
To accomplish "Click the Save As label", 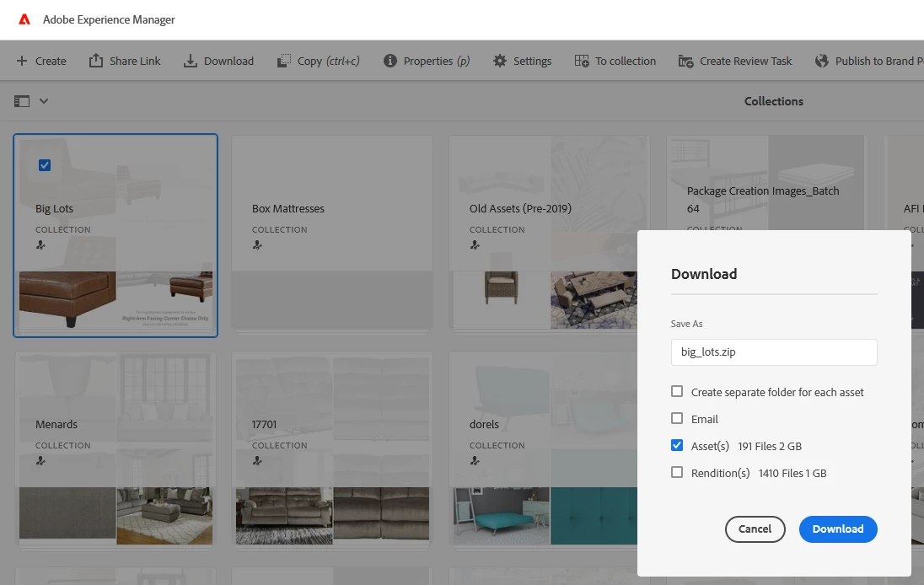I will tap(686, 324).
